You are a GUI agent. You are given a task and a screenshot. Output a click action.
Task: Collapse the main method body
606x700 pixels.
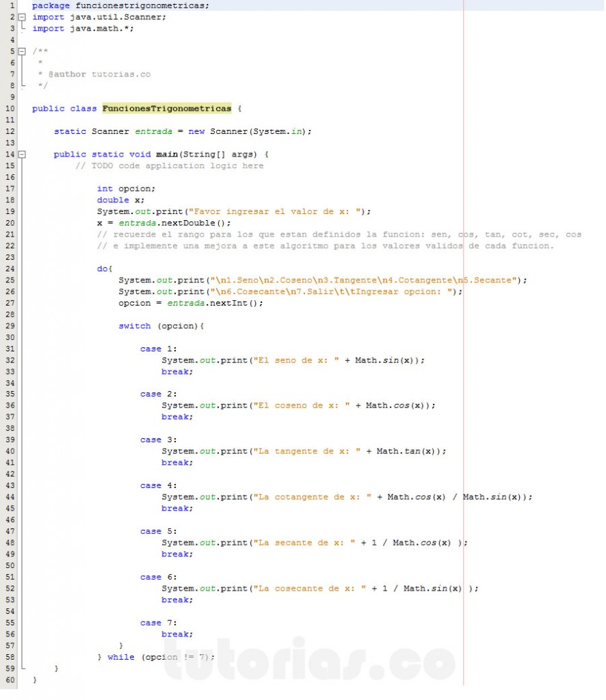pyautogui.click(x=21, y=154)
